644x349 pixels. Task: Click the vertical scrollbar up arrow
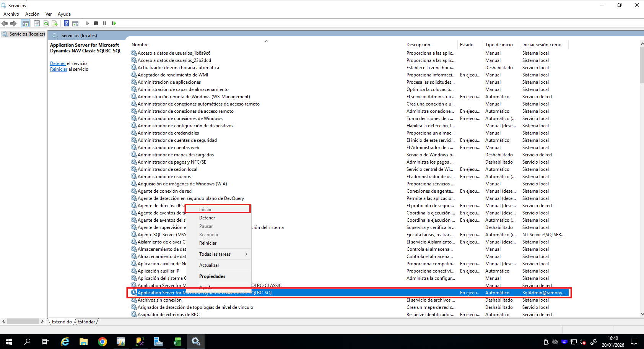tap(642, 44)
